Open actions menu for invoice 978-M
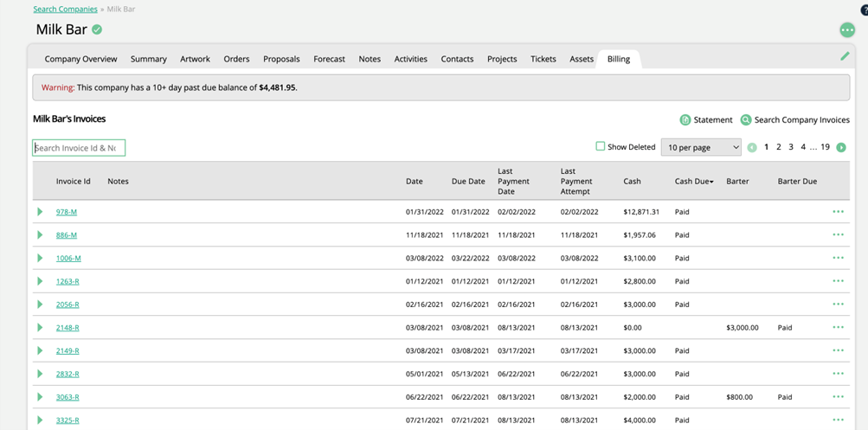The width and height of the screenshot is (868, 430). point(838,211)
